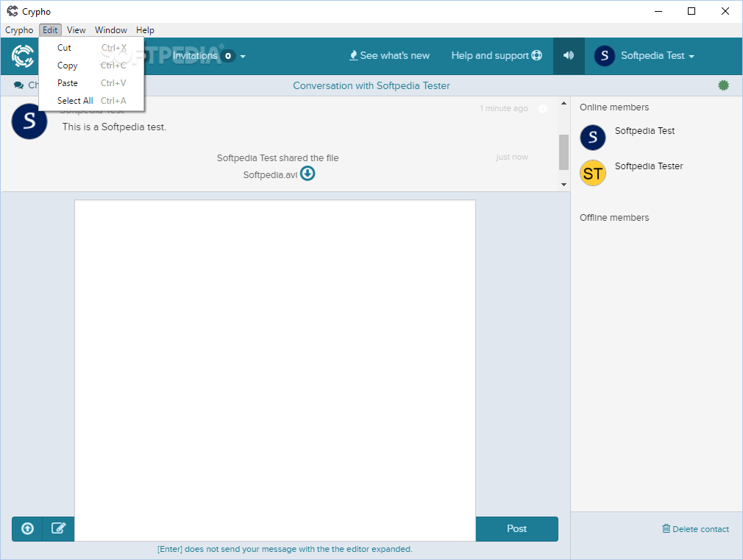Image resolution: width=743 pixels, height=560 pixels.
Task: Open the View menu
Action: pos(76,30)
